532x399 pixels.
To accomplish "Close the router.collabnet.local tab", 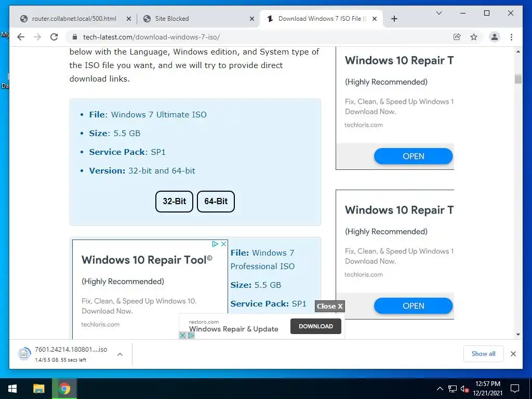I will (x=129, y=19).
